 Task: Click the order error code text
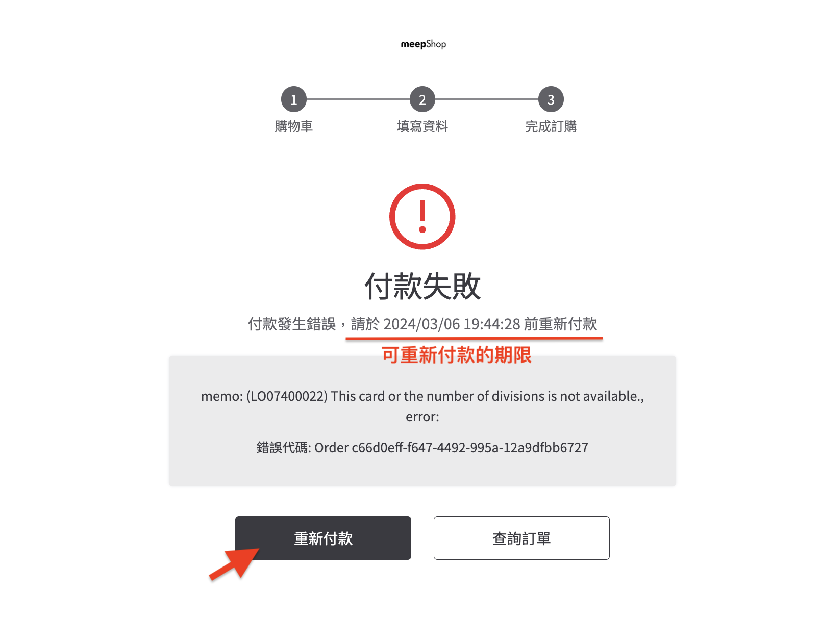tap(422, 448)
